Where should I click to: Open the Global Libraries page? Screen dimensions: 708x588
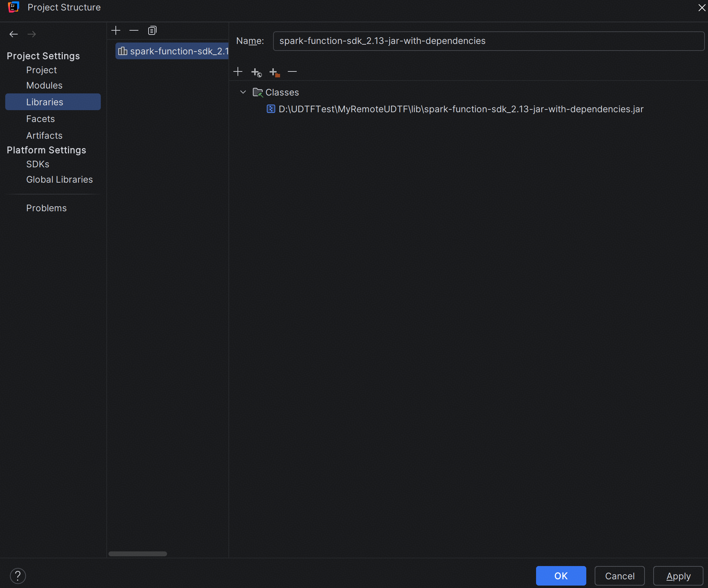click(x=60, y=180)
